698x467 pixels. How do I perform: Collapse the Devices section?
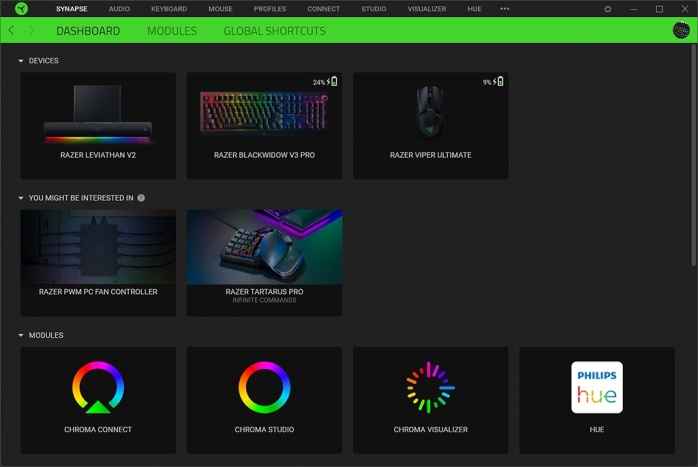point(21,61)
